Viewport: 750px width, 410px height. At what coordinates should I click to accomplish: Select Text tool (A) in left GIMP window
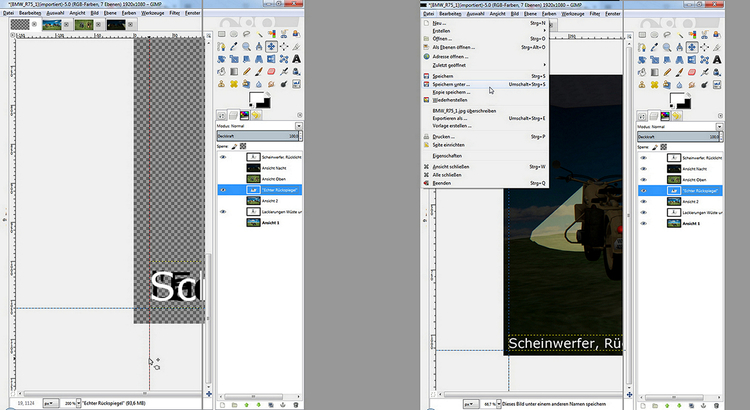coord(296,59)
